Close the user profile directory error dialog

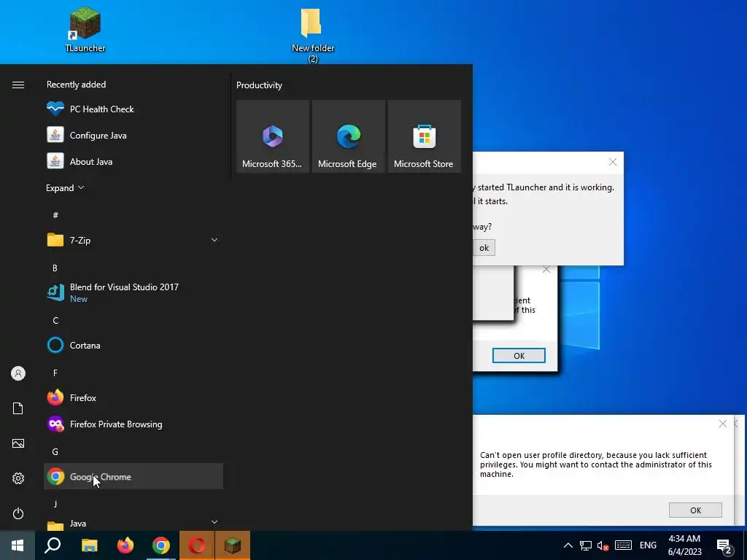coord(723,424)
